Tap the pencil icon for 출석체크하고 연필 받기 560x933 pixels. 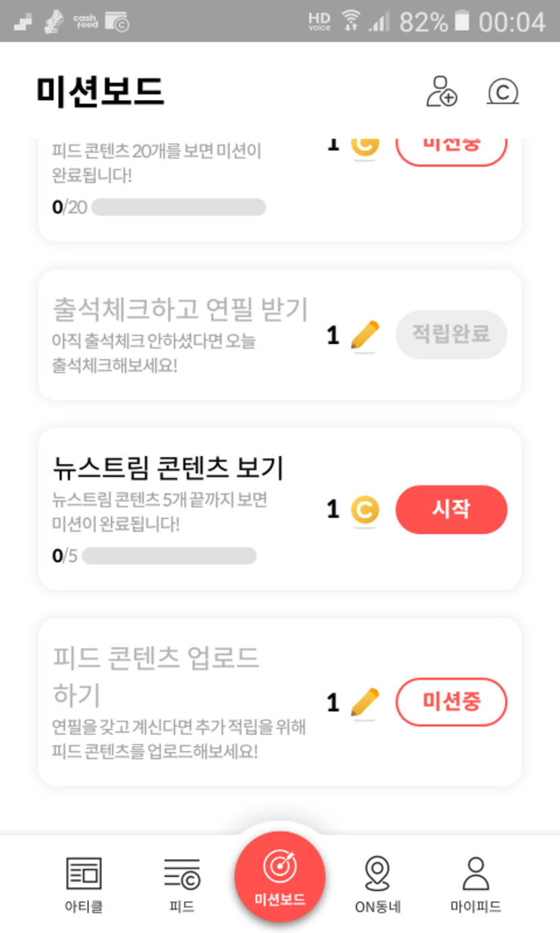tap(365, 335)
